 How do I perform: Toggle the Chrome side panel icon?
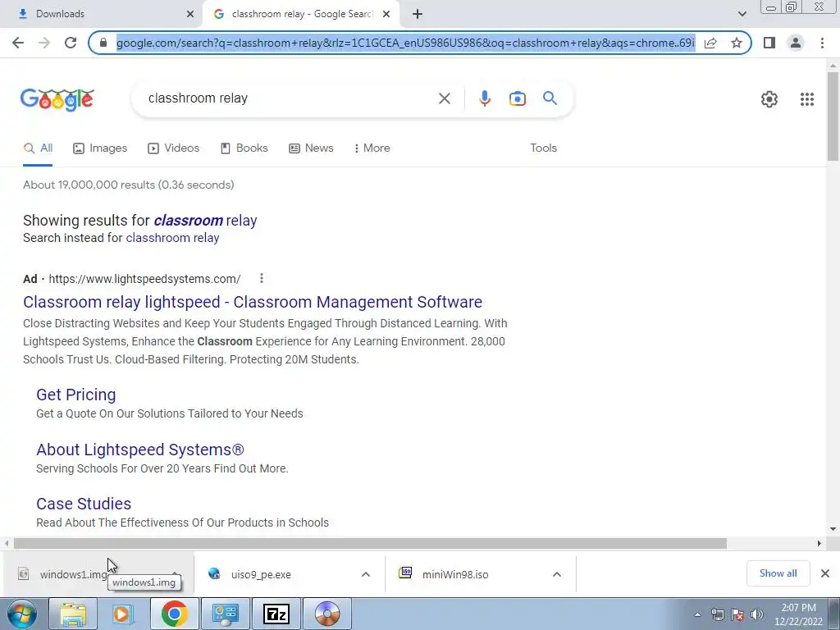pos(769,43)
